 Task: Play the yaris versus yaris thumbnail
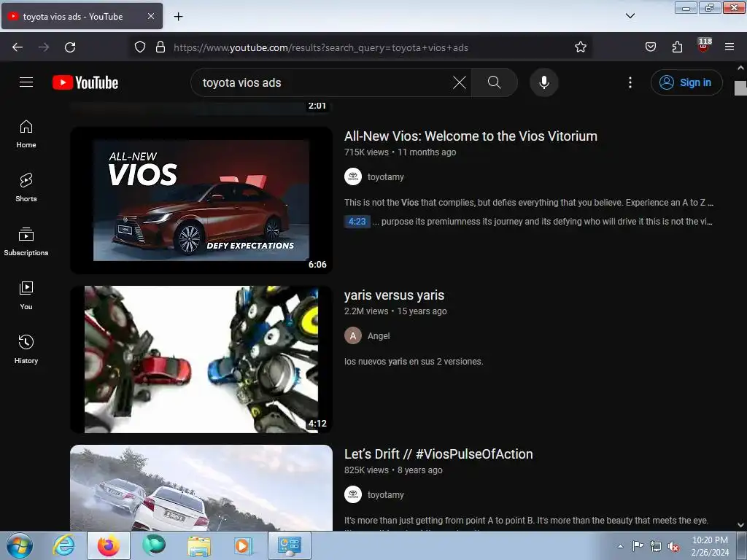201,359
